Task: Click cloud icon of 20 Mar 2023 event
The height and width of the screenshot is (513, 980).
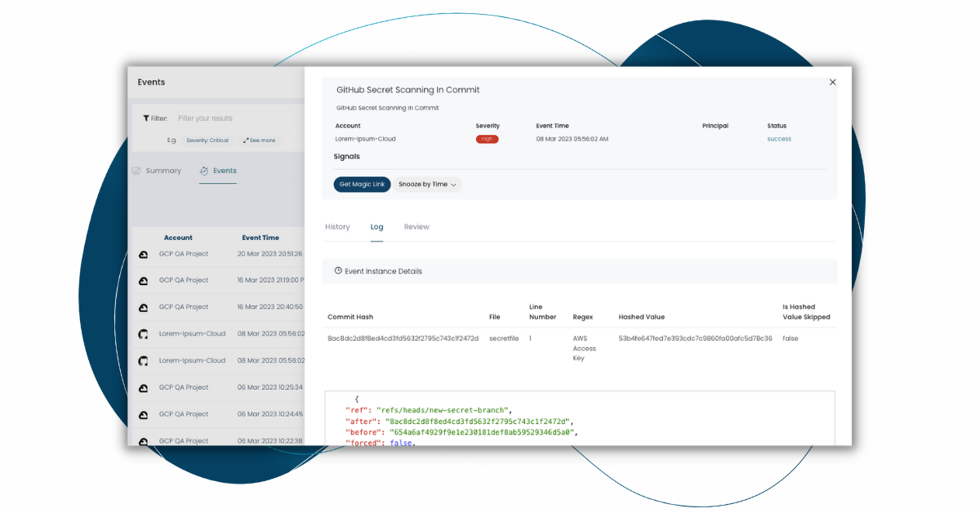Action: (x=143, y=254)
